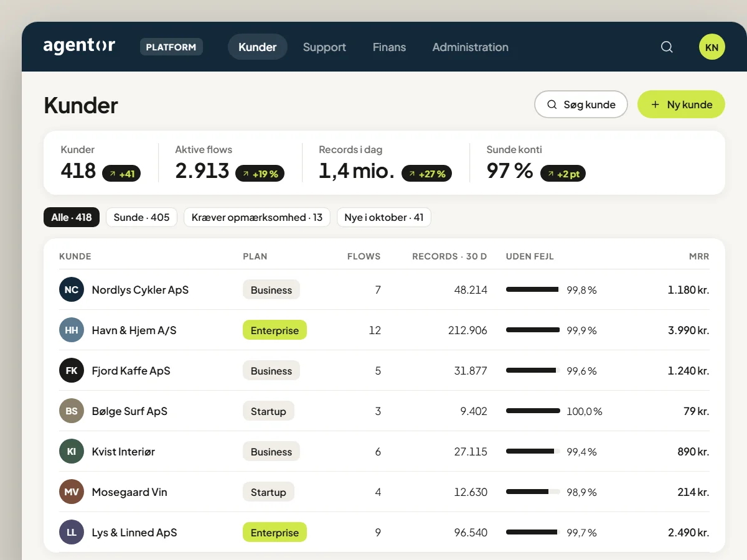Image resolution: width=747 pixels, height=560 pixels.
Task: Open Fjord Kaffe ApS customer row
Action: pos(384,371)
